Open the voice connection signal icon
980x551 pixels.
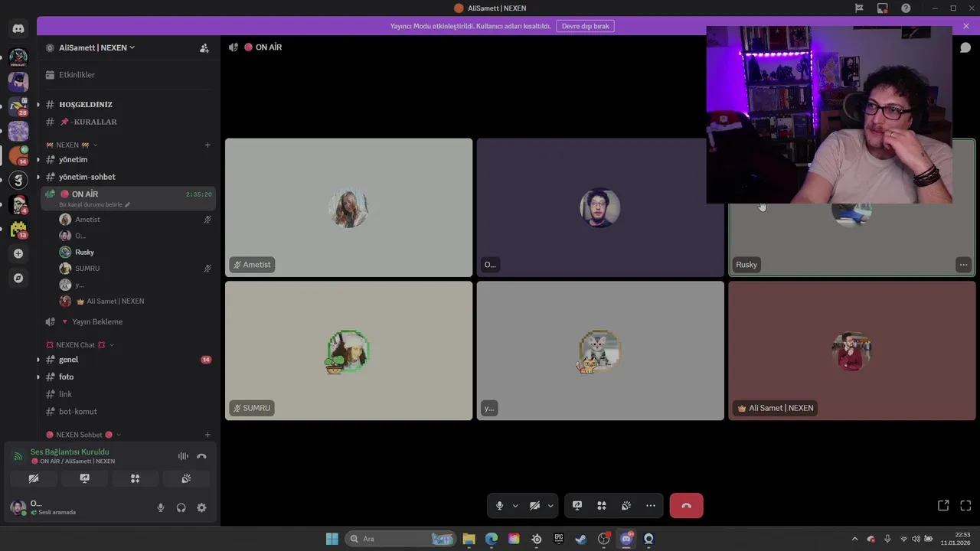click(x=18, y=456)
